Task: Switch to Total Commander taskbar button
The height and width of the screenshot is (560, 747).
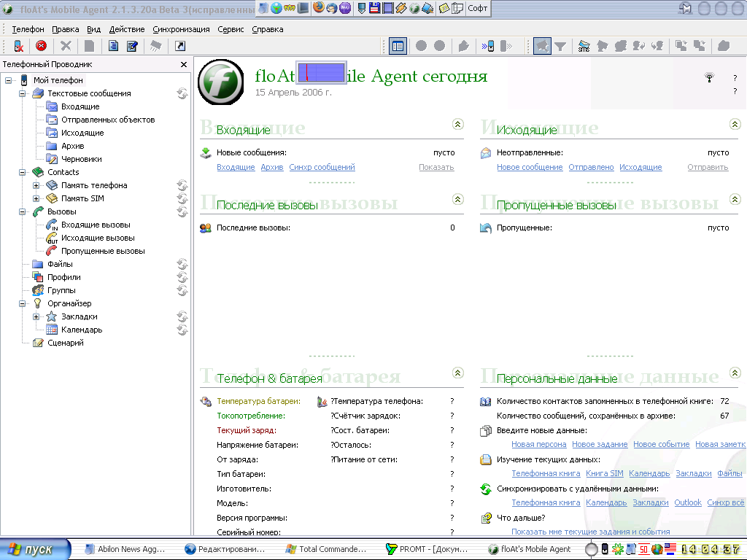Action: pyautogui.click(x=326, y=549)
